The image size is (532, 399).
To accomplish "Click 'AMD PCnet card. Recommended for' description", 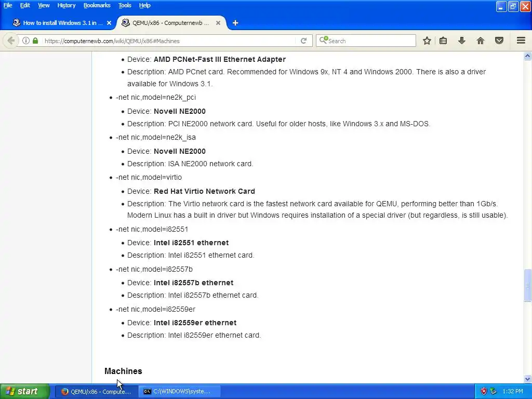I will point(307,78).
